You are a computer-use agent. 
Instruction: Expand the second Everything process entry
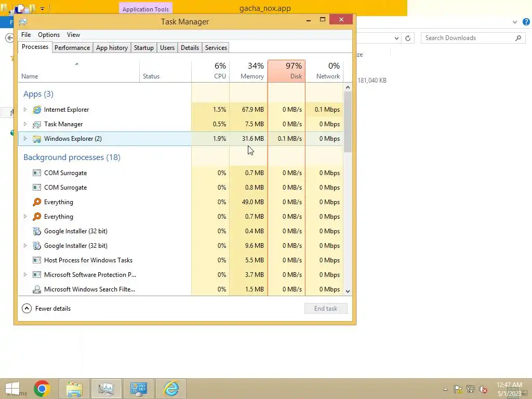(x=25, y=217)
